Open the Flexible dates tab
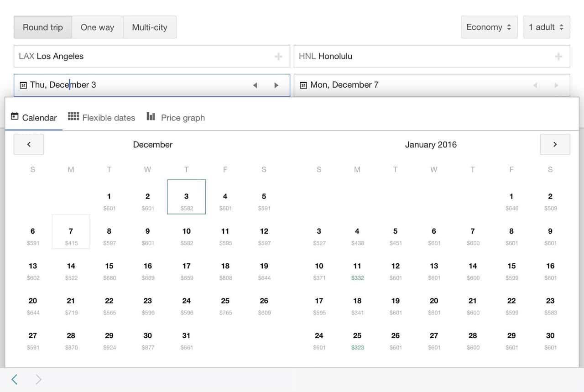This screenshot has width=584, height=392. coord(102,117)
